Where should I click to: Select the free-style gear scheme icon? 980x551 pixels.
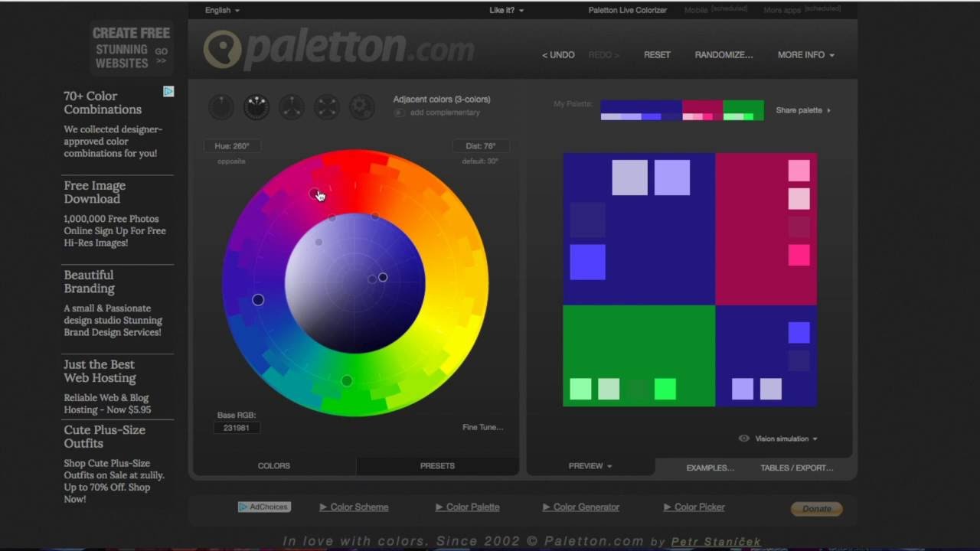(362, 107)
